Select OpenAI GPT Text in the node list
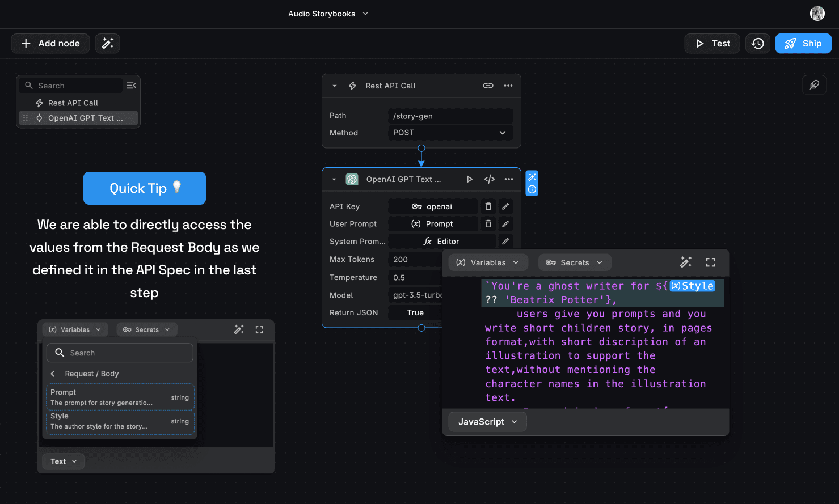The width and height of the screenshot is (839, 504). [x=85, y=118]
